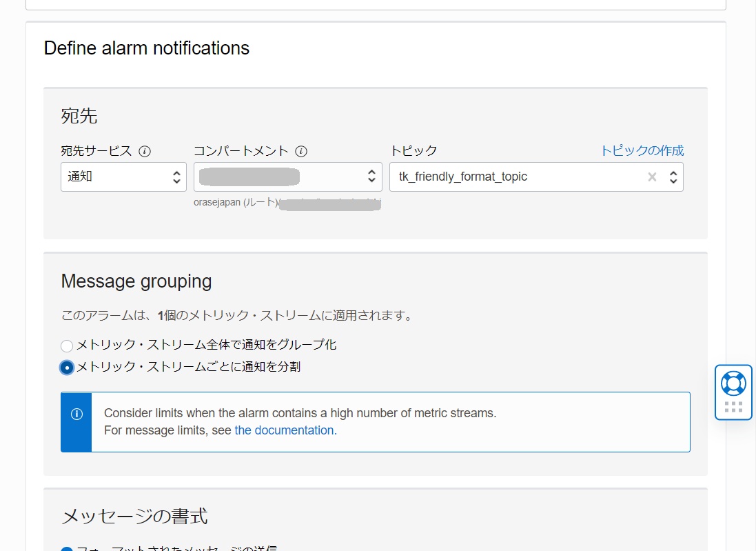756x551 pixels.
Task: Click the topic dropdown's up-down arrows
Action: (x=673, y=177)
